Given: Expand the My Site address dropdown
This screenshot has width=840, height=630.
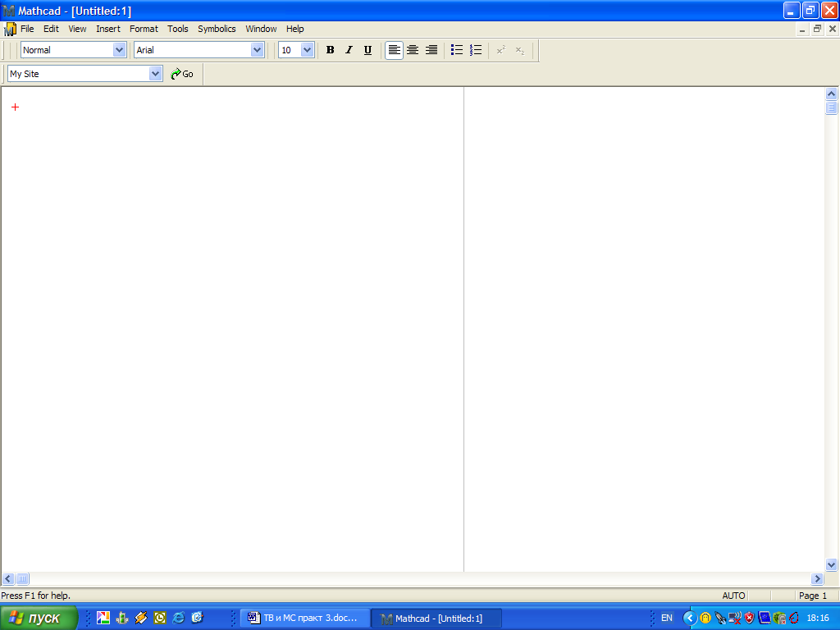Looking at the screenshot, I should [155, 73].
